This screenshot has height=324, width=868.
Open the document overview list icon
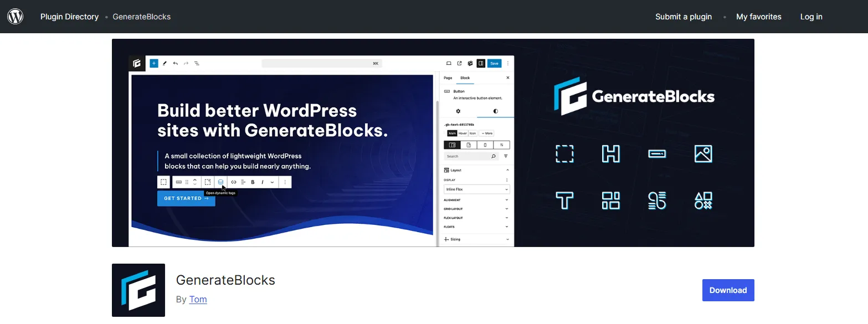[x=197, y=63]
